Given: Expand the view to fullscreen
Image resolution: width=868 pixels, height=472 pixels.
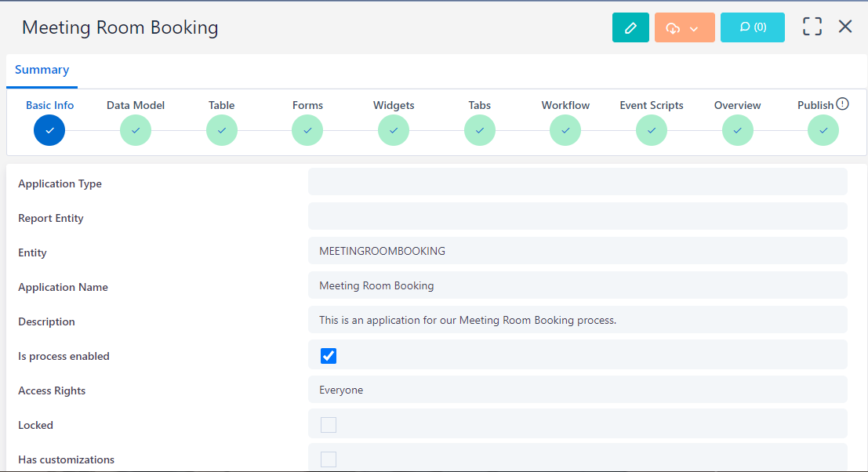Looking at the screenshot, I should point(812,27).
